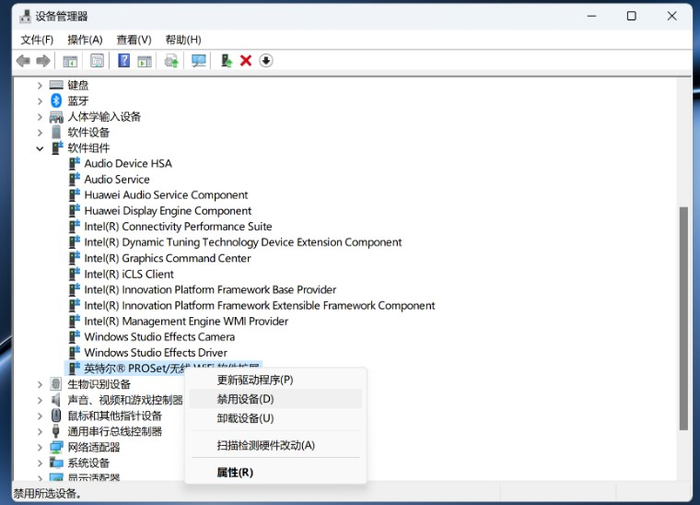
Task: Expand the 蓝牙 category
Action: click(40, 101)
